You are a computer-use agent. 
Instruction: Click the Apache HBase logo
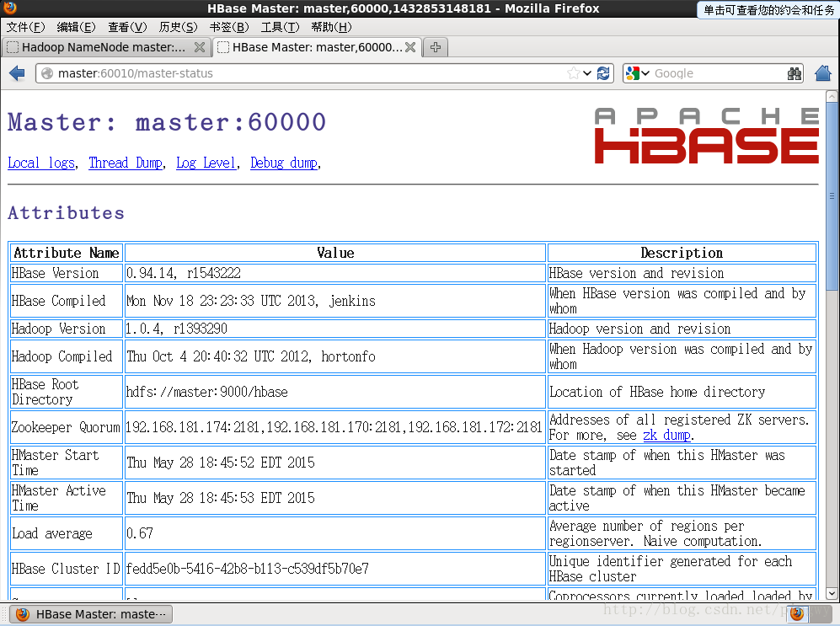707,136
